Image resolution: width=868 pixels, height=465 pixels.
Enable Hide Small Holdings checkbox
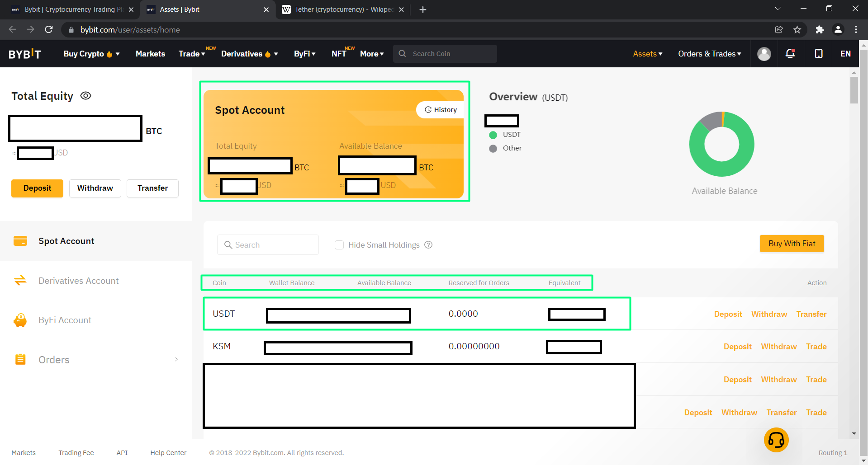(339, 245)
